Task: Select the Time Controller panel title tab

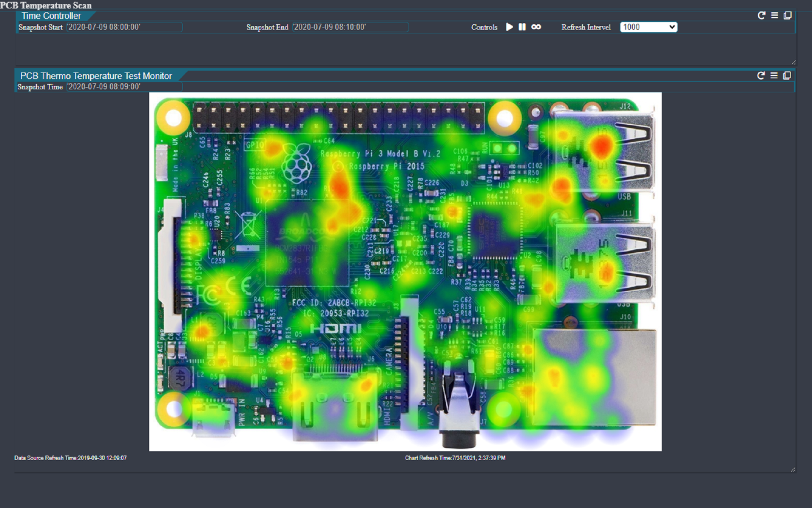Action: pyautogui.click(x=51, y=16)
